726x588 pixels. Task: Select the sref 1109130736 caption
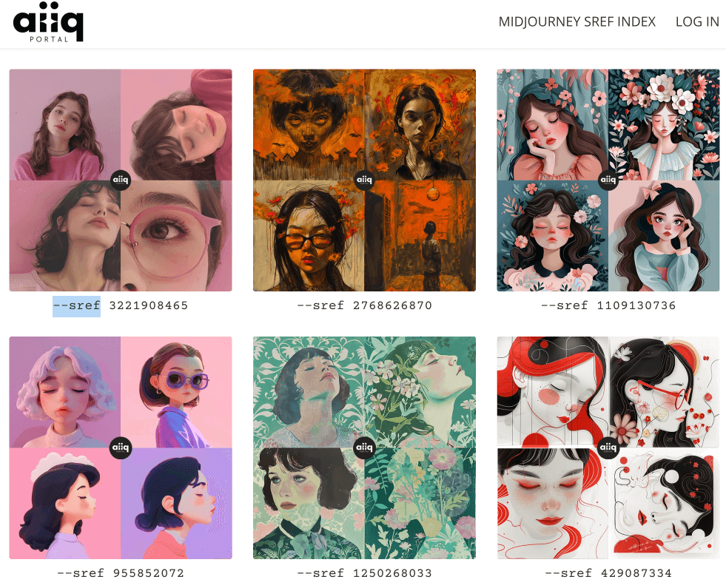click(x=608, y=305)
